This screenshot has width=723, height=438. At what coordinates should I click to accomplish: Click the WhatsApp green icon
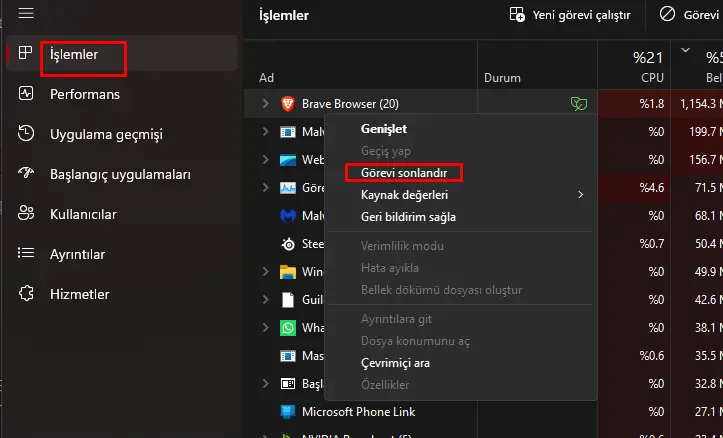click(288, 328)
